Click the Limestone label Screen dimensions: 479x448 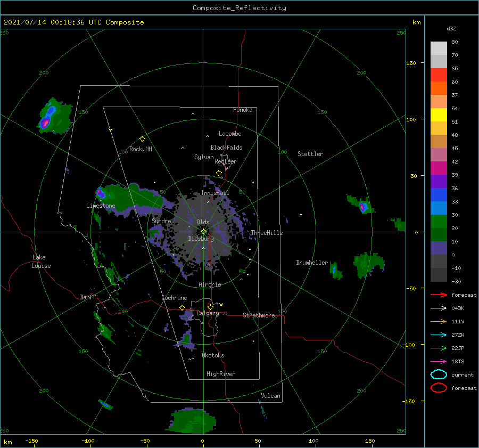click(101, 206)
